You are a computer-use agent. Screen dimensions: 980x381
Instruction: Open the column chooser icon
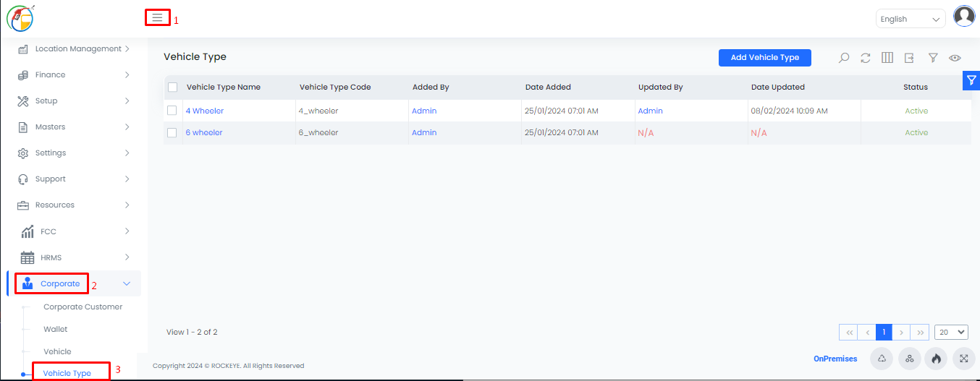click(x=887, y=58)
